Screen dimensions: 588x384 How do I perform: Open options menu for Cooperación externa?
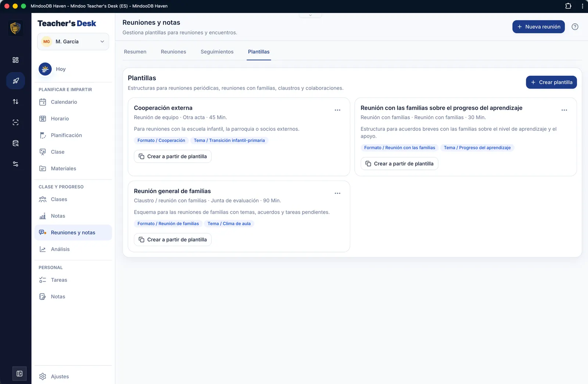tap(337, 110)
